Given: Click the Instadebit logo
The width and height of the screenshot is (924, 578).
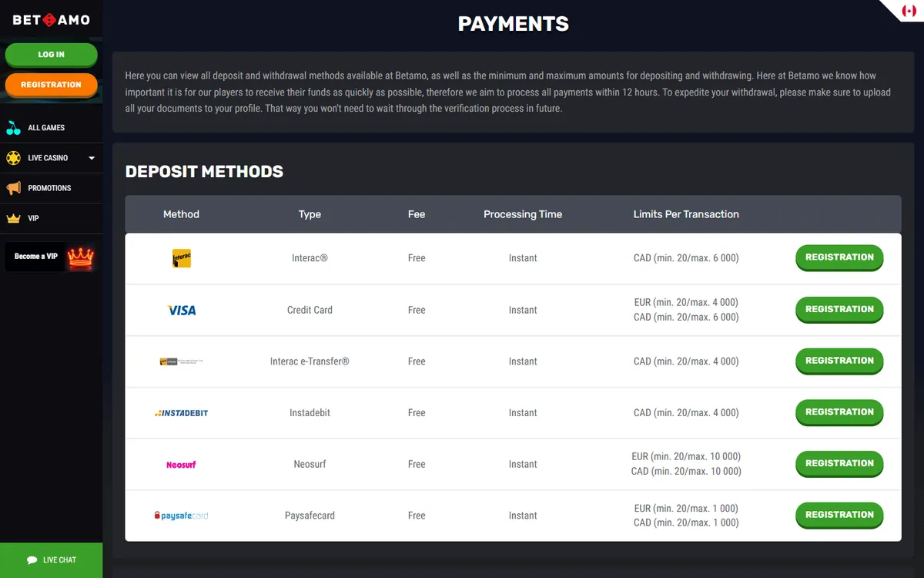Looking at the screenshot, I should pos(181,413).
